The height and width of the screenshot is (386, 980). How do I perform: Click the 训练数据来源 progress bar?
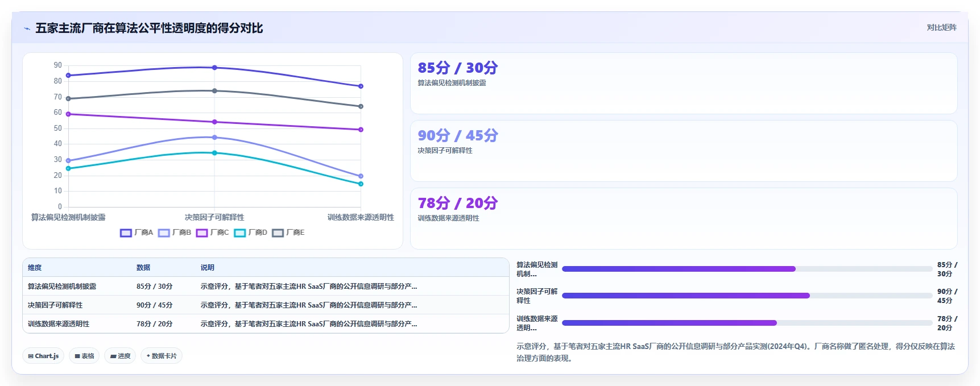pos(747,323)
